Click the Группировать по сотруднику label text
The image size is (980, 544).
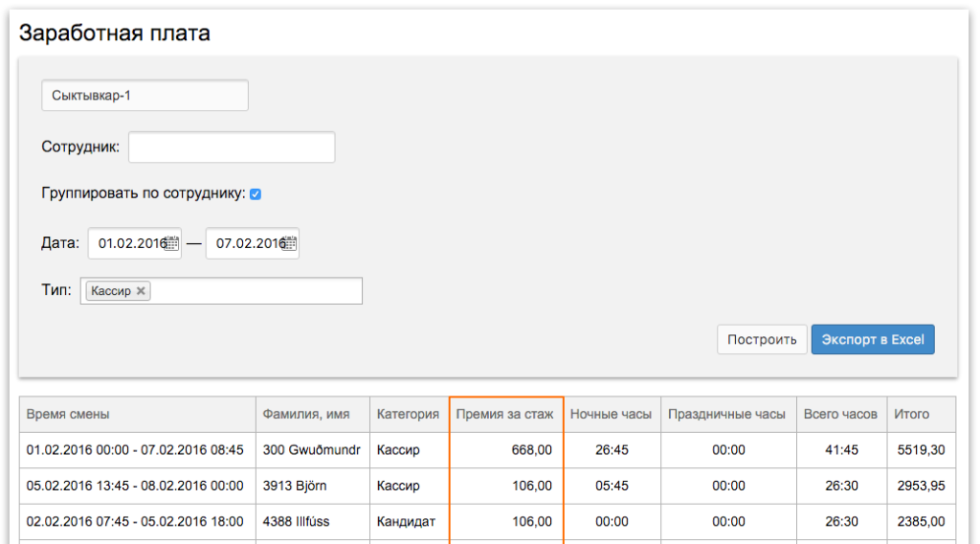pyautogui.click(x=144, y=193)
